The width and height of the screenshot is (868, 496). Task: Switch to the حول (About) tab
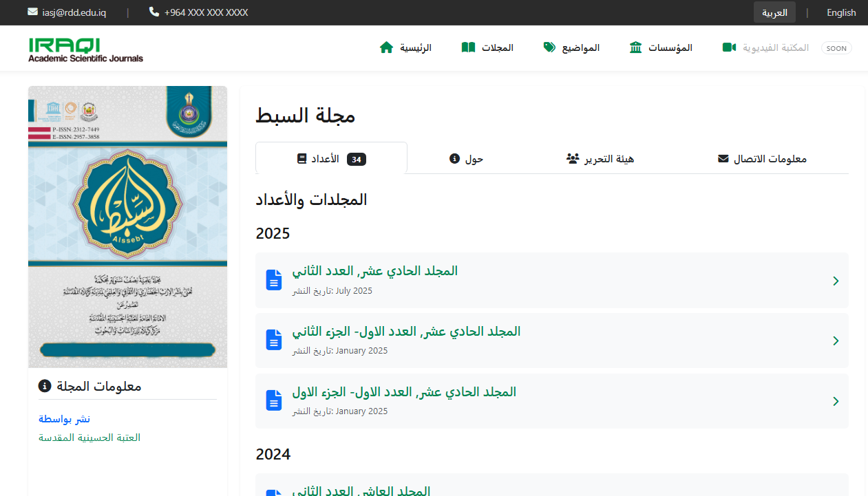[x=466, y=158]
